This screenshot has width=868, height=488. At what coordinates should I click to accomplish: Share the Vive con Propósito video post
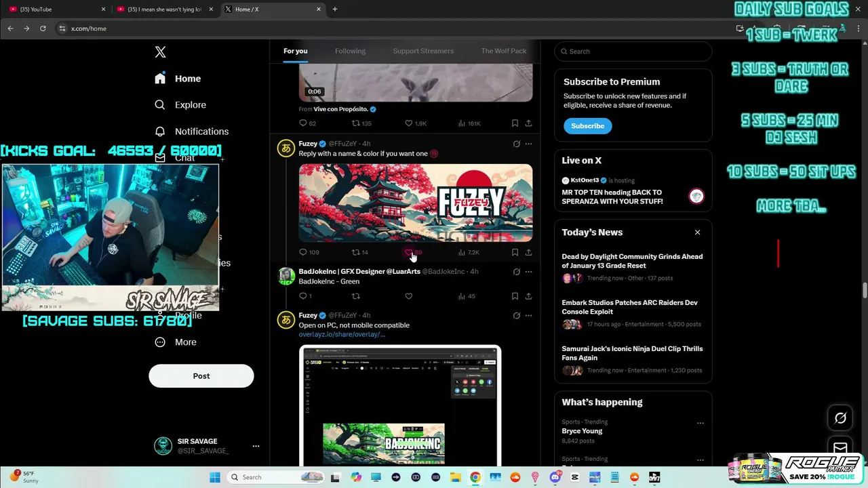[x=528, y=123]
